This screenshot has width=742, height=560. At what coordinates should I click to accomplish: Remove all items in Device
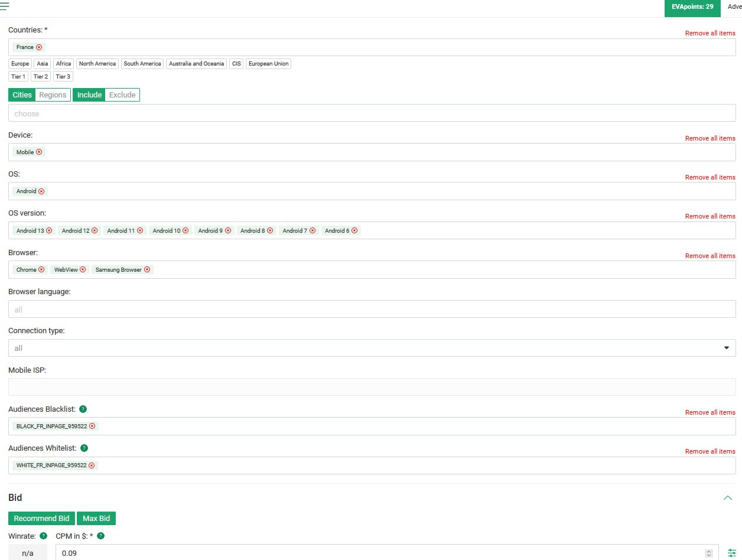point(710,138)
